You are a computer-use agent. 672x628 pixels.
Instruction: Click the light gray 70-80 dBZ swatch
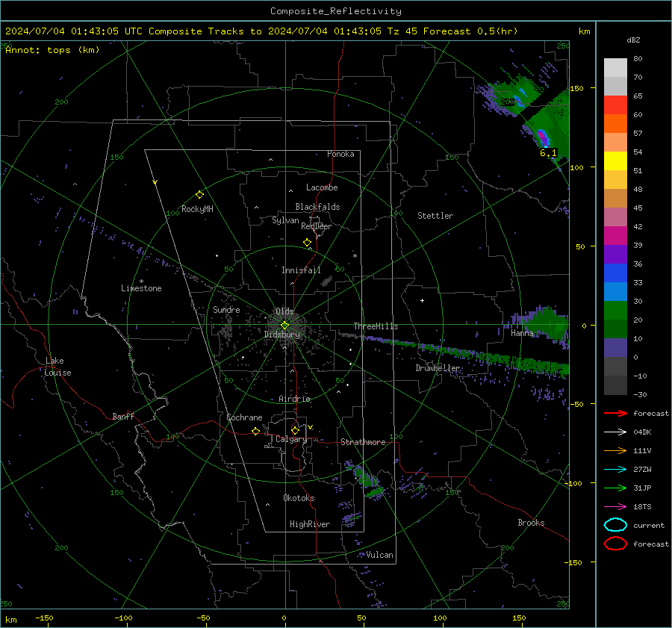[x=615, y=68]
